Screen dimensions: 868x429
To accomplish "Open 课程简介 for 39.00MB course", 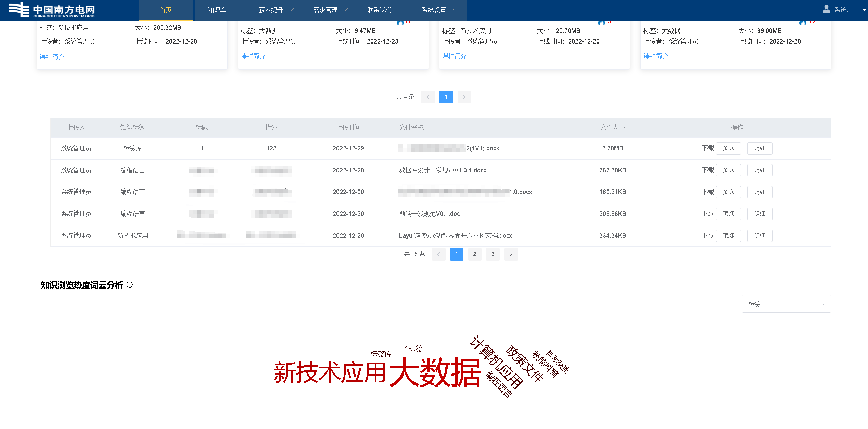I will point(656,56).
